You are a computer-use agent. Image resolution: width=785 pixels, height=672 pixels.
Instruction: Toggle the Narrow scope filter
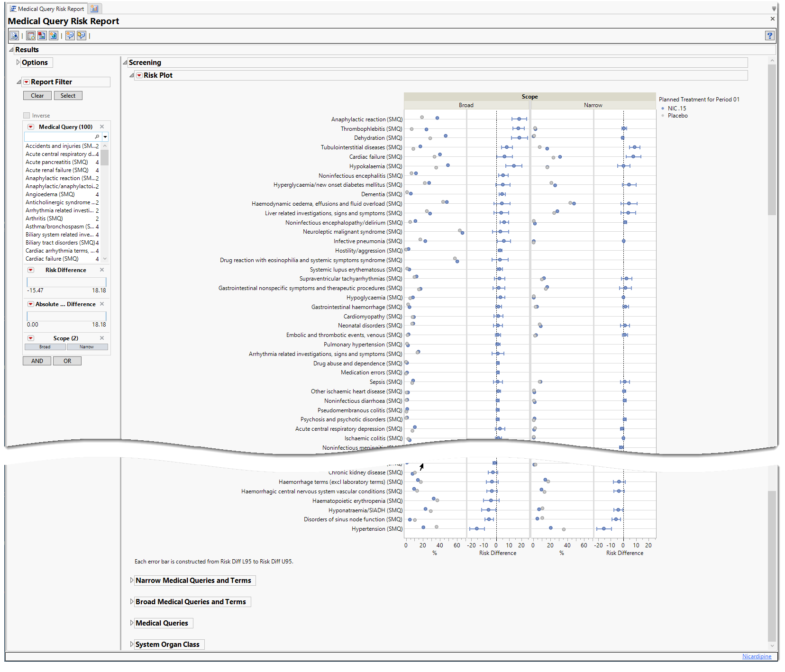click(87, 347)
